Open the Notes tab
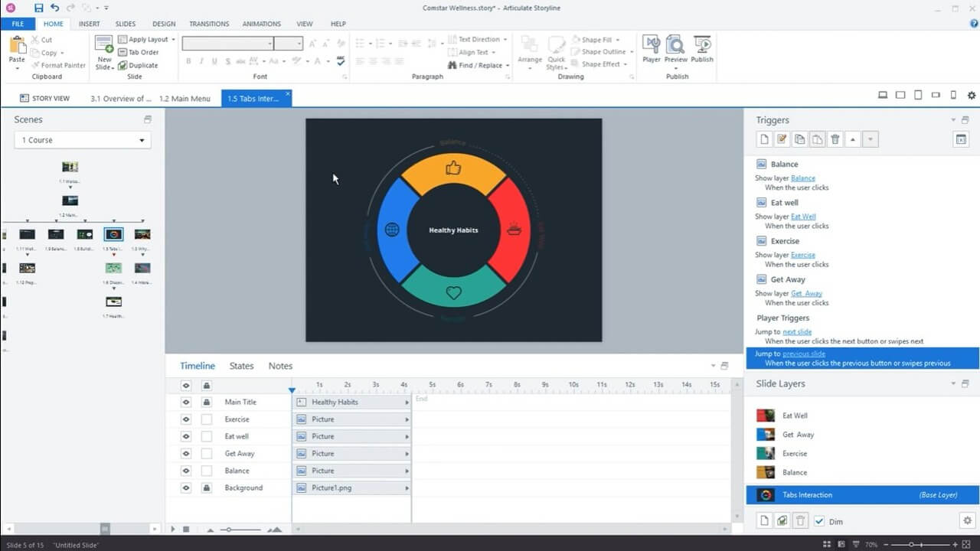 point(280,366)
